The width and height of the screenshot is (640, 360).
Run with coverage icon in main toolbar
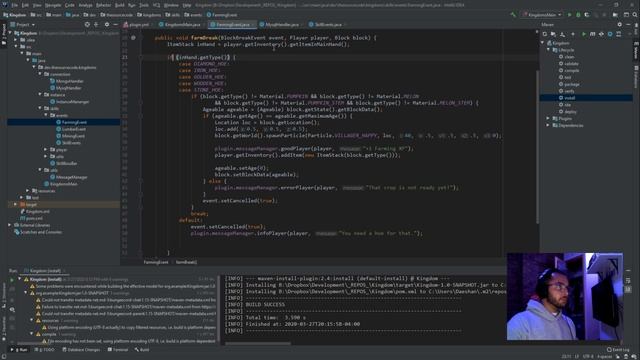tap(587, 15)
